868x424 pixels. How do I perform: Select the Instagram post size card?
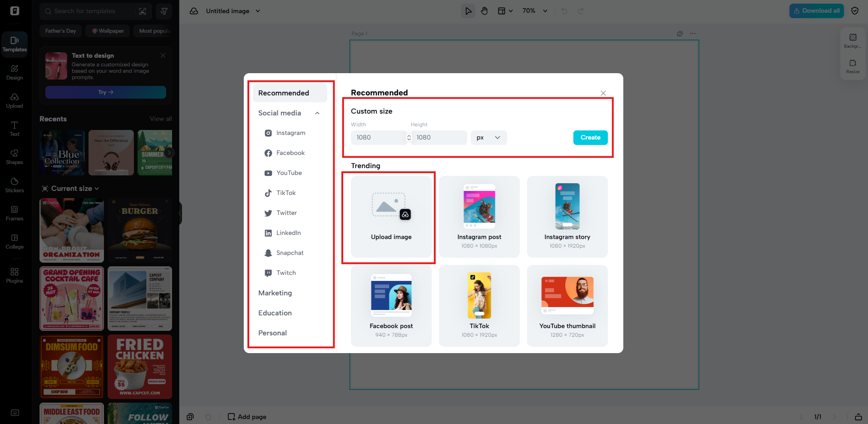[479, 217]
